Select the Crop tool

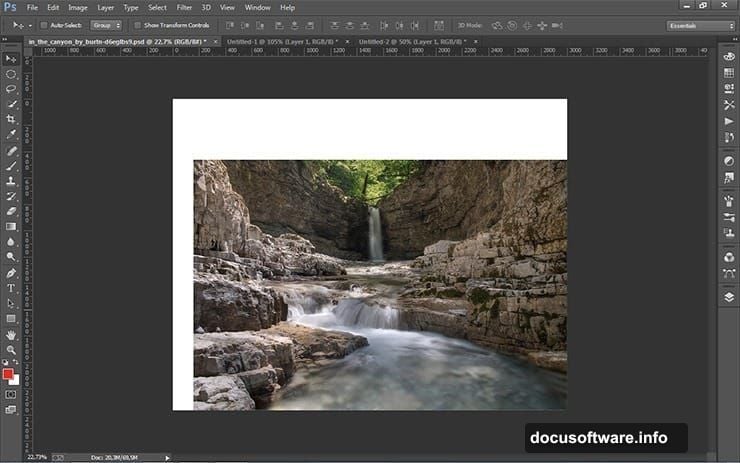coord(11,119)
